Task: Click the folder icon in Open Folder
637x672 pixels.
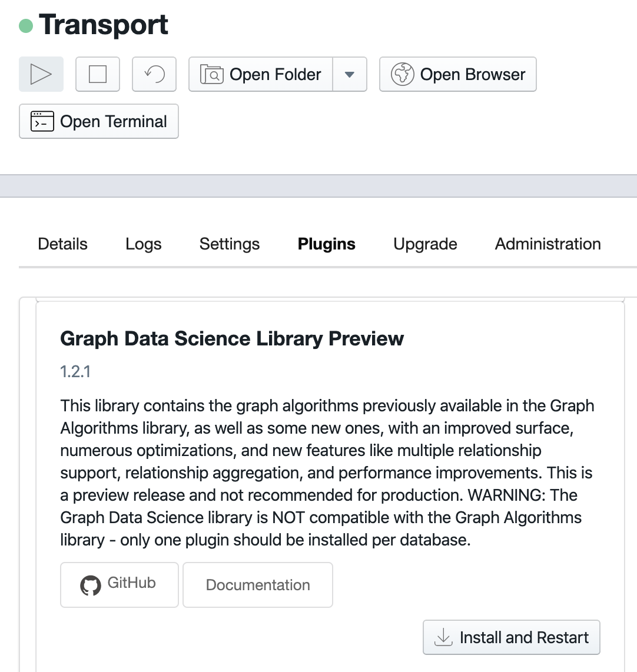Action: click(x=212, y=75)
